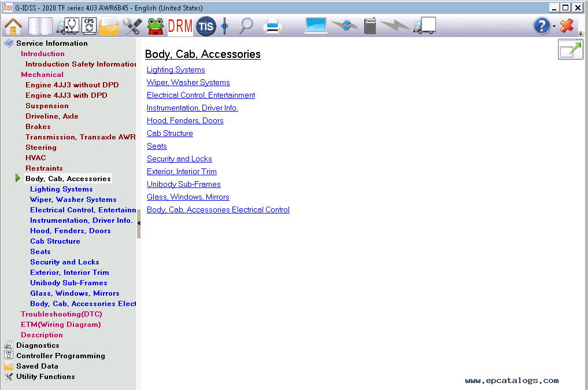Image resolution: width=588 pixels, height=390 pixels.
Task: Click the expand content window icon
Action: [x=571, y=49]
